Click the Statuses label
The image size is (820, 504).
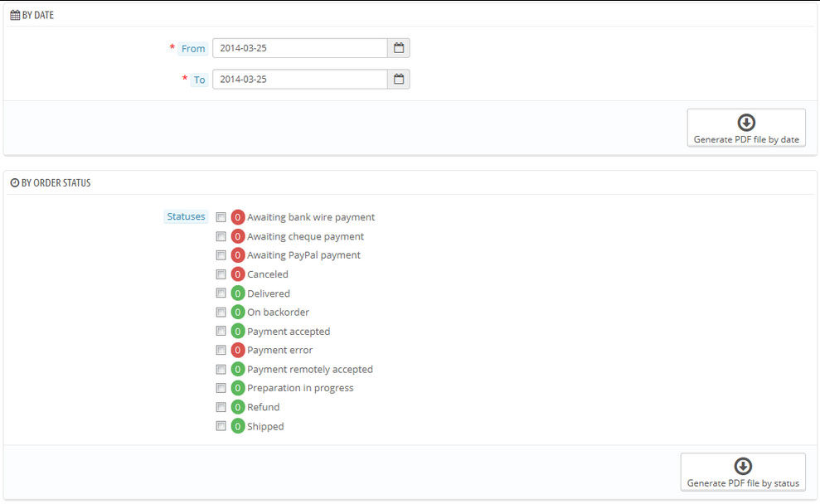click(186, 216)
